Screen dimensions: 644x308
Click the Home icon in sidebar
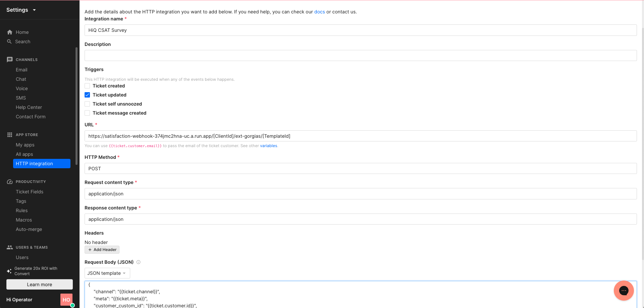[x=10, y=32]
